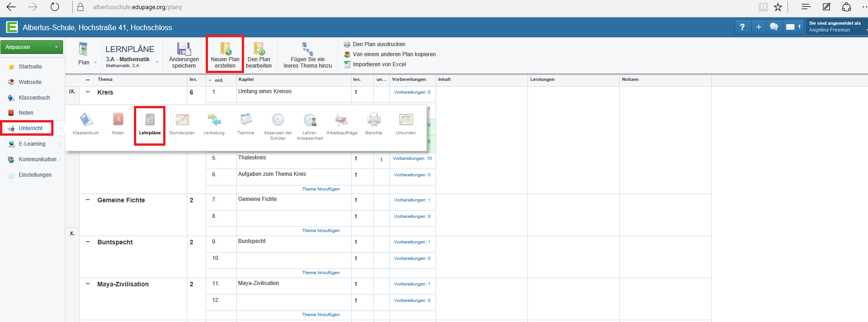The width and height of the screenshot is (868, 322).
Task: Click Importieren von Excel link
Action: pos(379,64)
